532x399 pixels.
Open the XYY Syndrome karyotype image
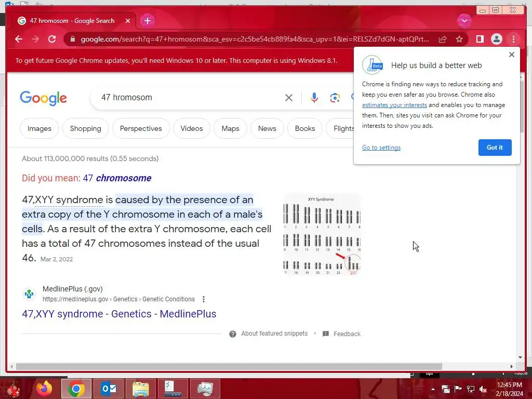[x=322, y=234]
